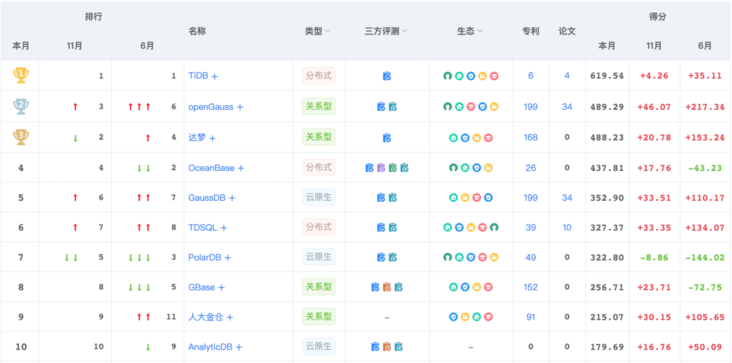The image size is (732, 363).
Task: Click the yellow ecosystem icon in 达梦 row
Action: (477, 138)
